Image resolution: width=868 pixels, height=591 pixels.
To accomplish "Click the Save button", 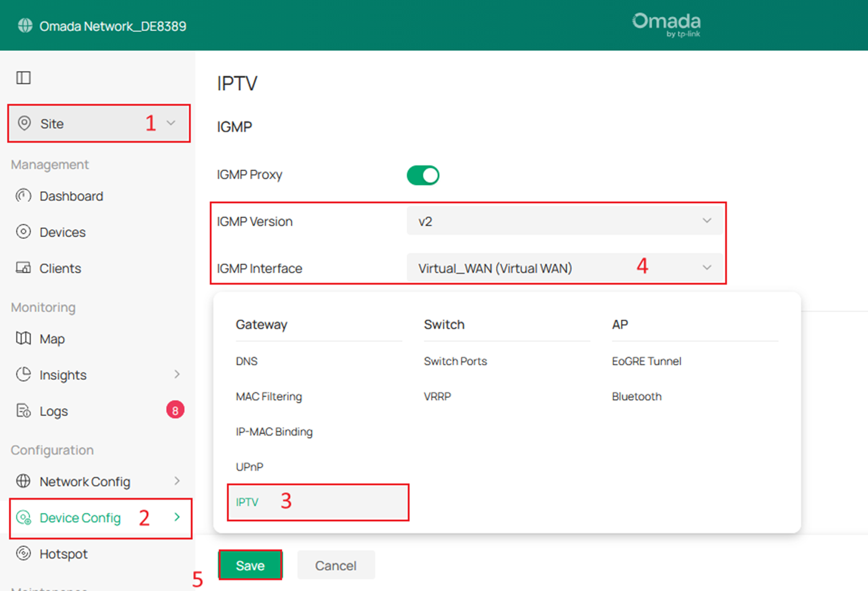I will point(250,565).
